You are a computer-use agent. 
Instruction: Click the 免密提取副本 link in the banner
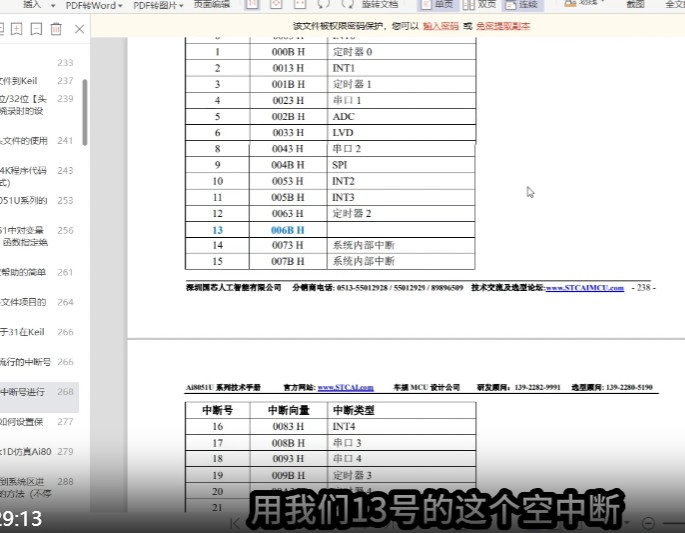click(503, 26)
